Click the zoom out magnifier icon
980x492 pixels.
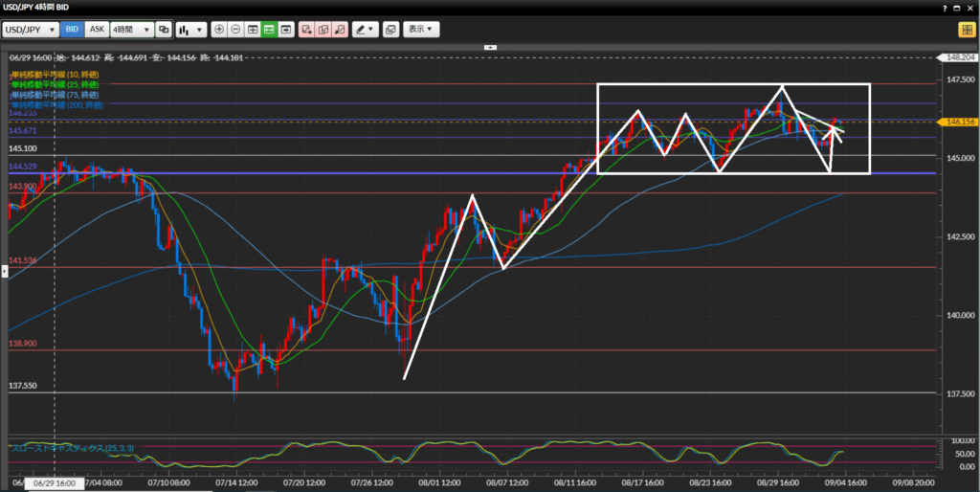[x=235, y=30]
